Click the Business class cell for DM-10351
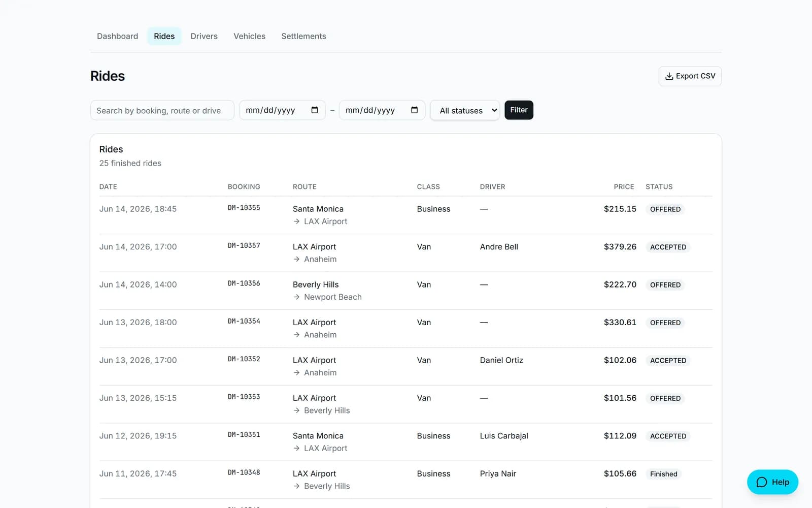 click(x=433, y=436)
